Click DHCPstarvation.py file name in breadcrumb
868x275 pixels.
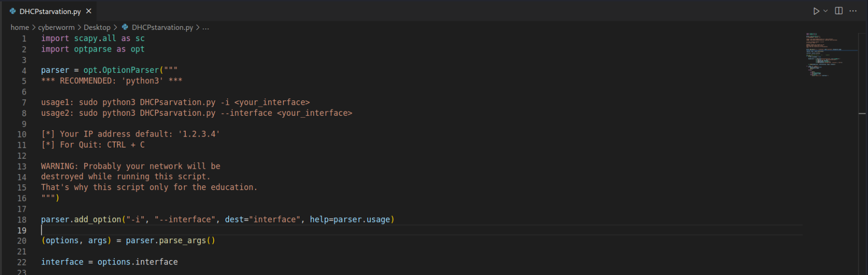[162, 27]
